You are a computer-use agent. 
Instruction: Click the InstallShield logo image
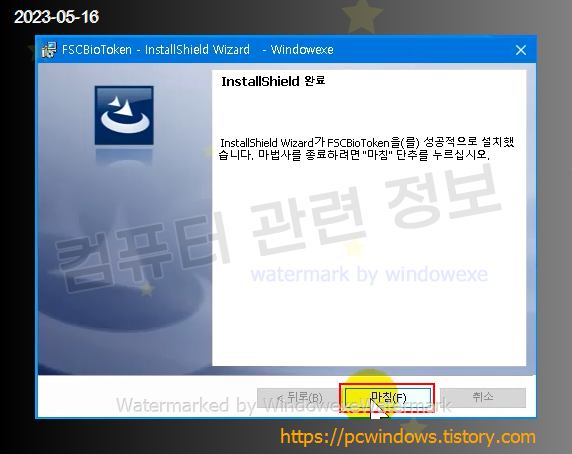pos(124,115)
